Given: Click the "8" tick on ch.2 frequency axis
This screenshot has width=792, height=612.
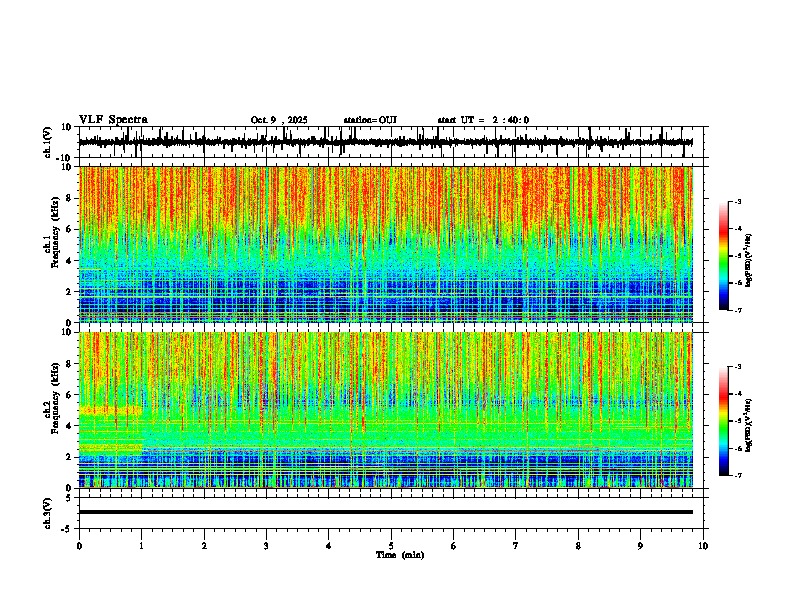Looking at the screenshot, I should tap(69, 363).
